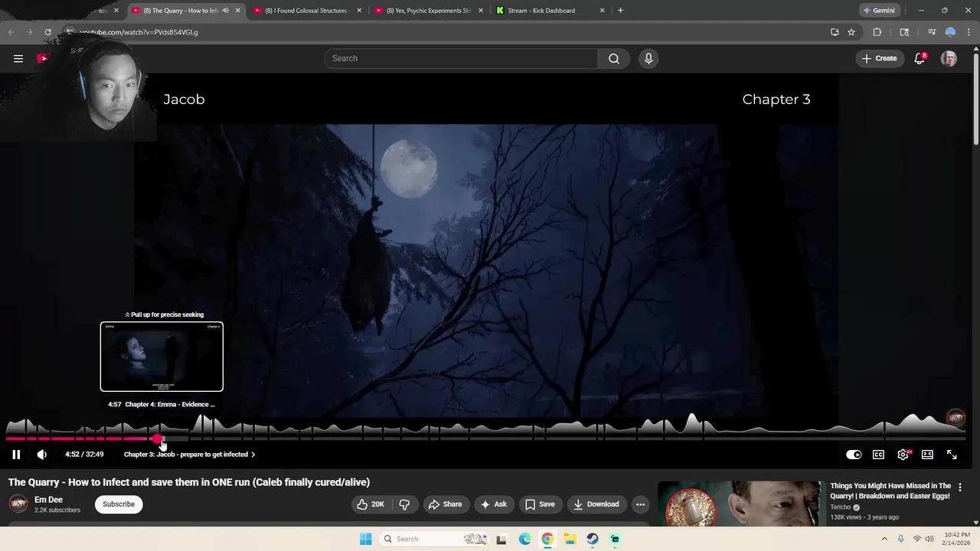The image size is (980, 551).
Task: Activate voice search microphone
Action: click(x=648, y=58)
